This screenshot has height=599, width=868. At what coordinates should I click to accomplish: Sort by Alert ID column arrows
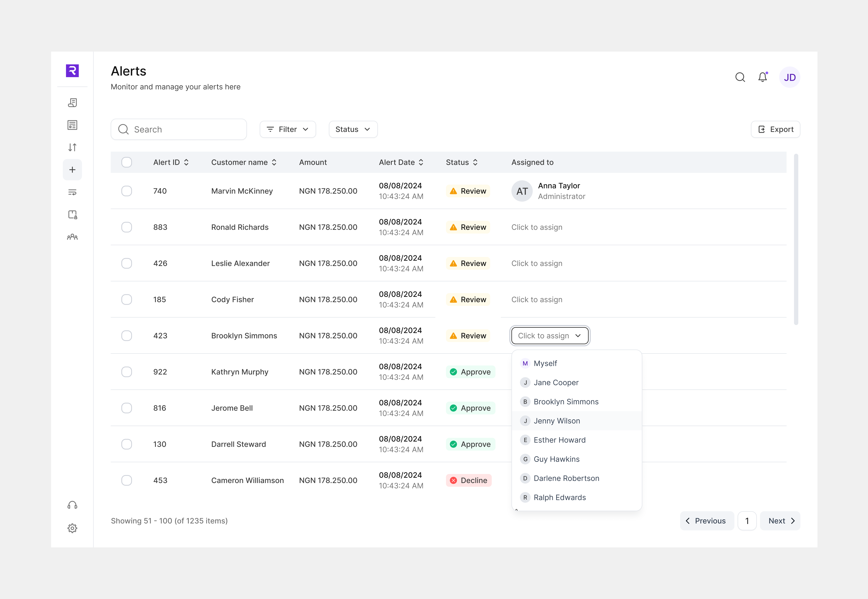(x=186, y=162)
